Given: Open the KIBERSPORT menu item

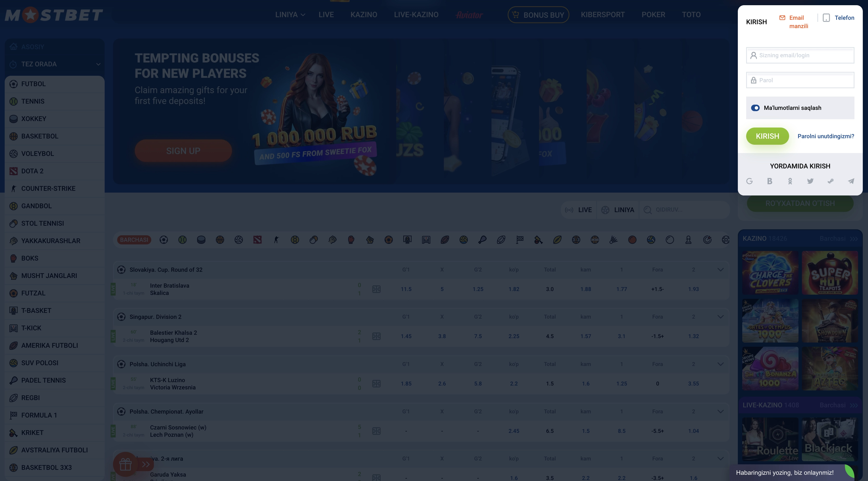Looking at the screenshot, I should pyautogui.click(x=602, y=15).
